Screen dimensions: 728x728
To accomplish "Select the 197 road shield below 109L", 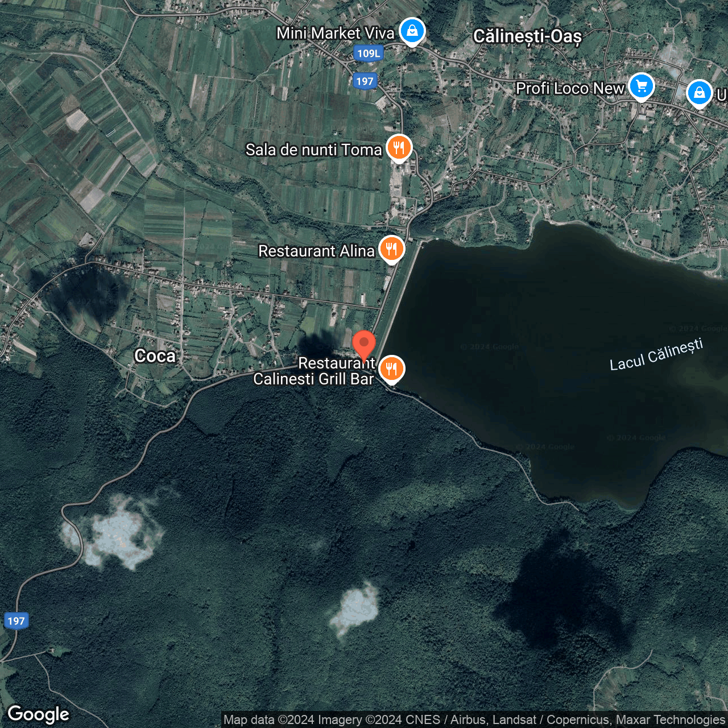I will tap(365, 81).
